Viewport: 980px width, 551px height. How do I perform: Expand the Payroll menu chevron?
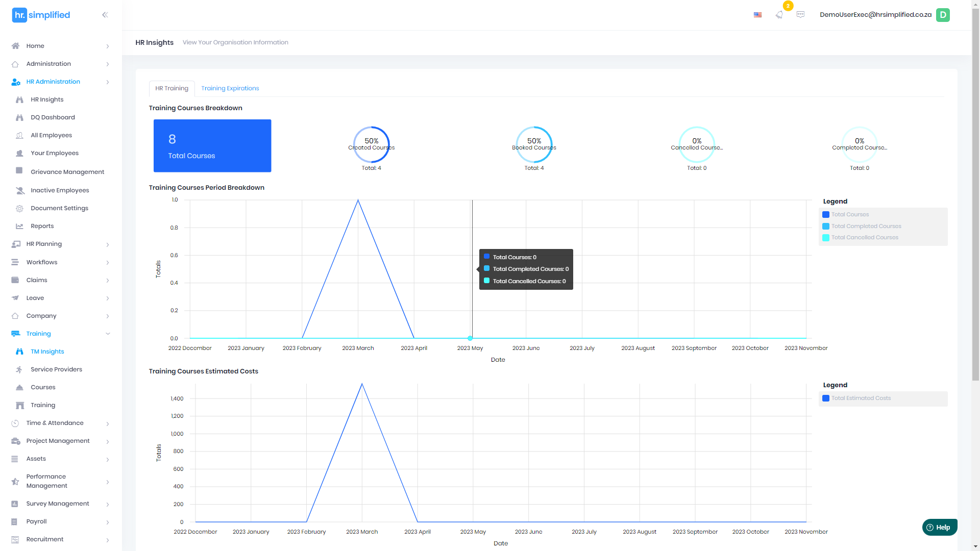tap(107, 522)
